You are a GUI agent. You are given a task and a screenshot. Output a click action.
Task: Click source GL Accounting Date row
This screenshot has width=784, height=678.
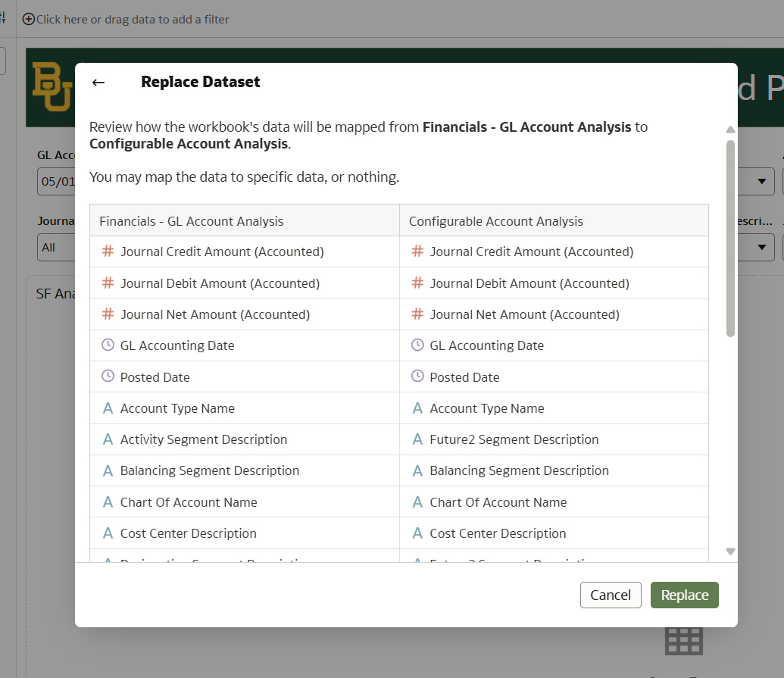pos(245,345)
